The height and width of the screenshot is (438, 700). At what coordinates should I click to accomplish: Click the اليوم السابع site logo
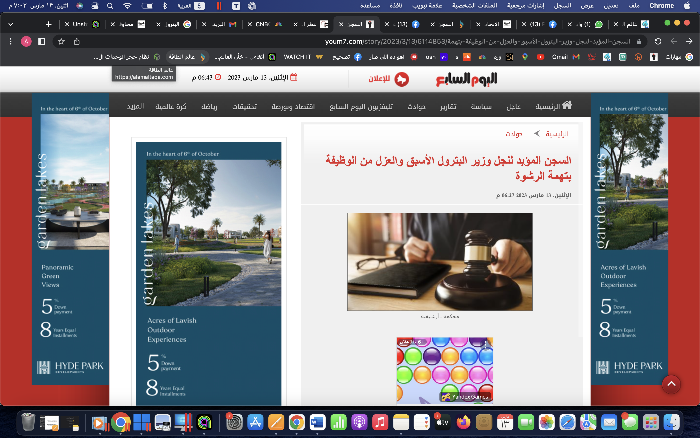(467, 79)
